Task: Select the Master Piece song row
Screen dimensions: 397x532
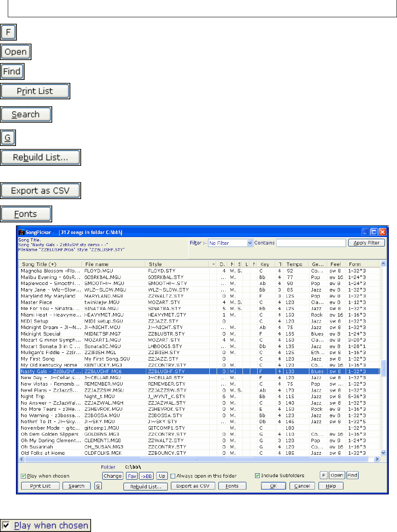Action: tap(199, 302)
